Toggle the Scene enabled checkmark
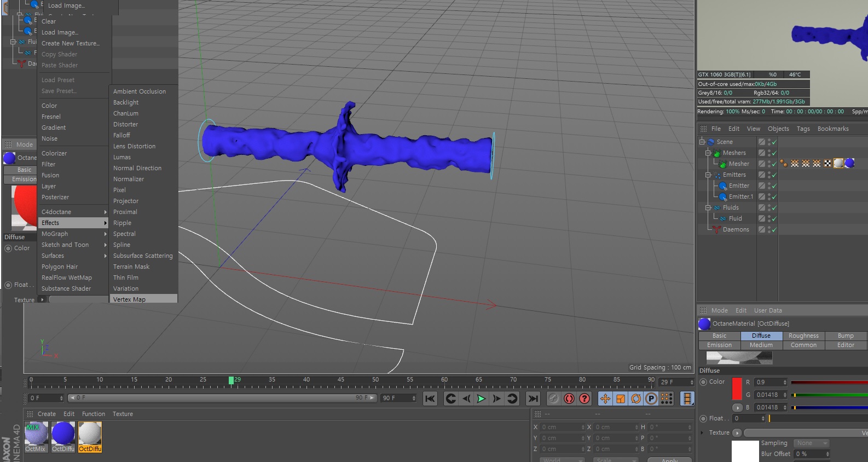This screenshot has height=462, width=868. click(774, 142)
